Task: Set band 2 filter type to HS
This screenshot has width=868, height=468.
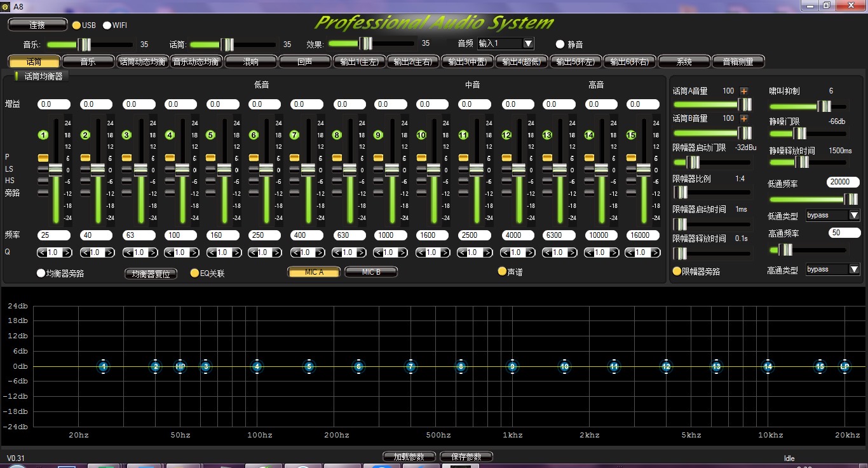Action: click(85, 181)
